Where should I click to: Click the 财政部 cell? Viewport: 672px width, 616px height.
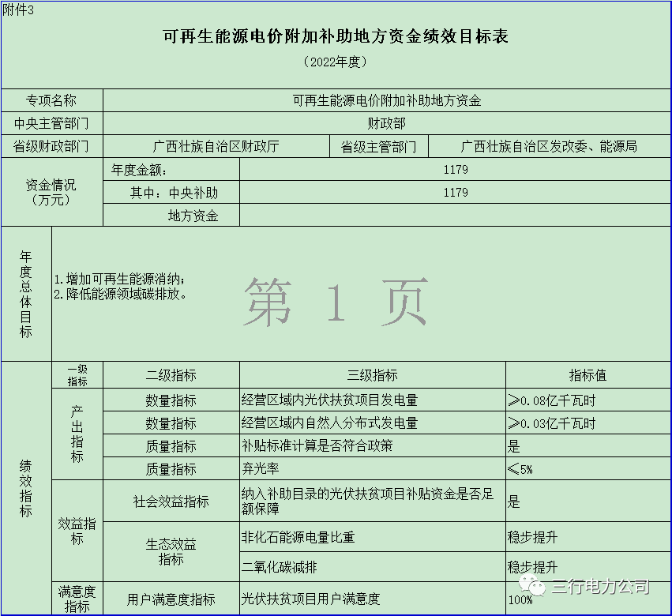click(x=386, y=123)
